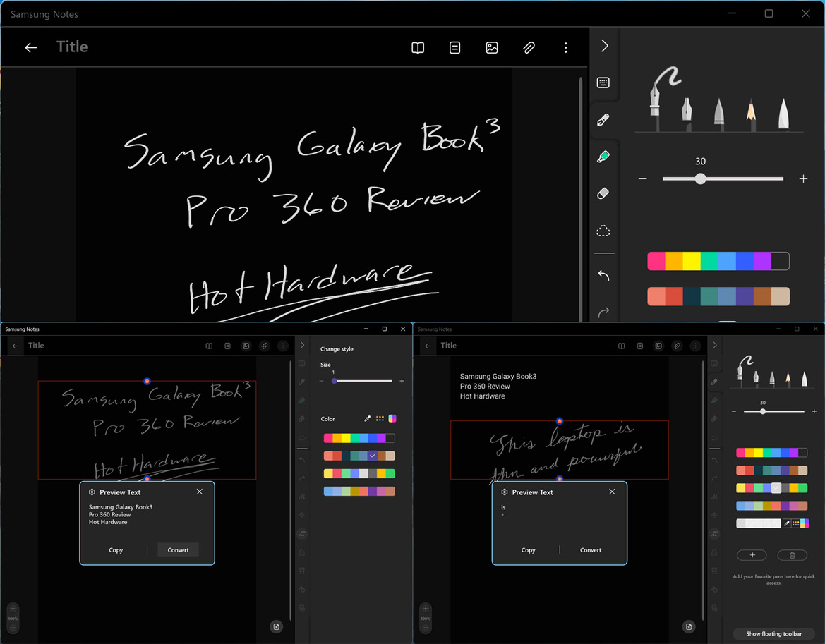This screenshot has height=644, width=825.
Task: Activate handwriting-to-text tool in bottom-left sidebar
Action: [x=302, y=533]
